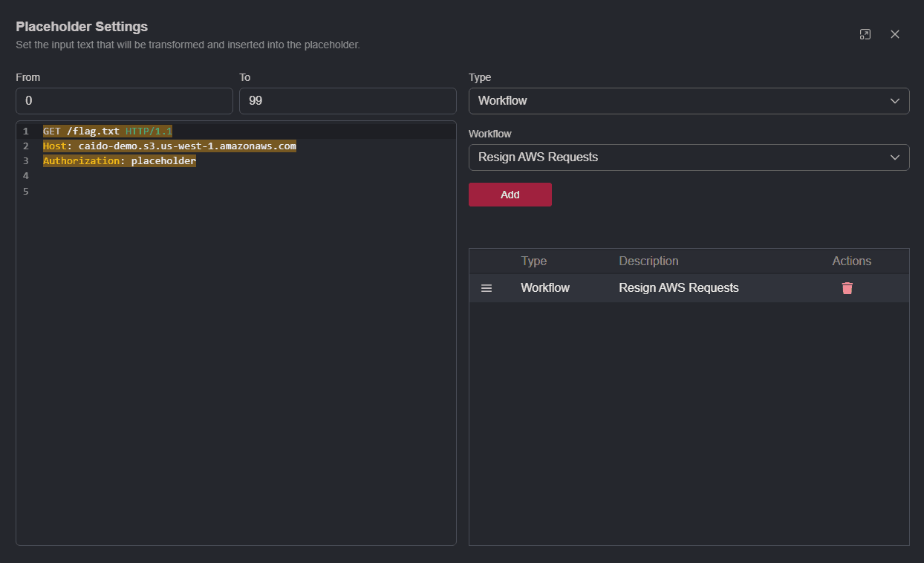
Task: Open the Workflow dropdown showing Resign AWS Requests
Action: [689, 157]
